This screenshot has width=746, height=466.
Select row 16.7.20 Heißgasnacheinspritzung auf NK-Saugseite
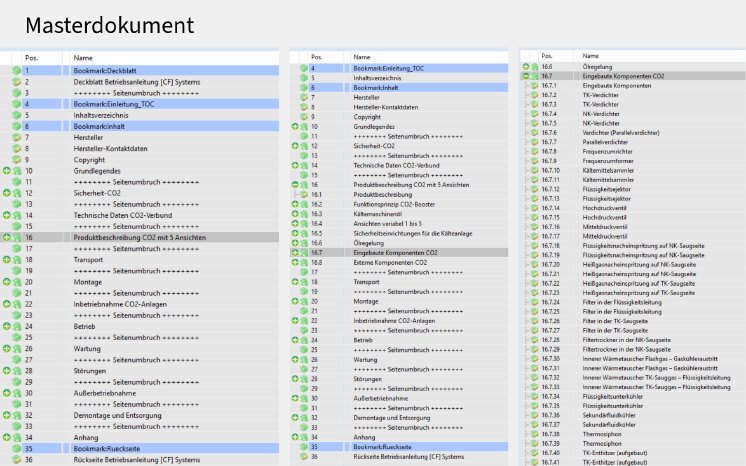click(x=633, y=265)
